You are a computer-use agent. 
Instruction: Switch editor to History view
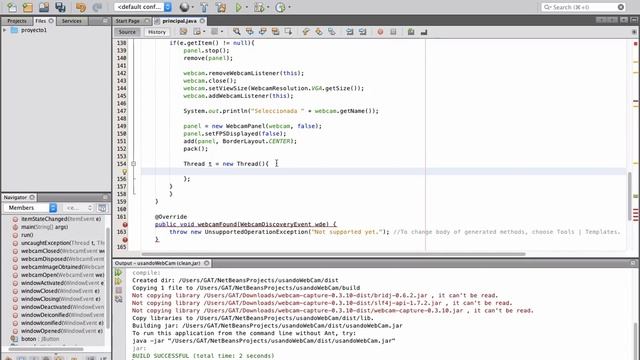157,32
